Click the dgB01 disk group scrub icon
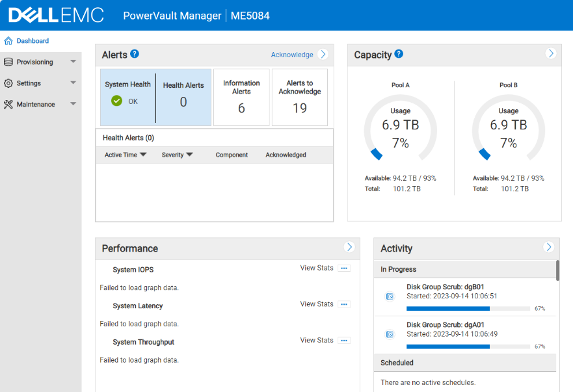The width and height of the screenshot is (573, 392). (390, 296)
